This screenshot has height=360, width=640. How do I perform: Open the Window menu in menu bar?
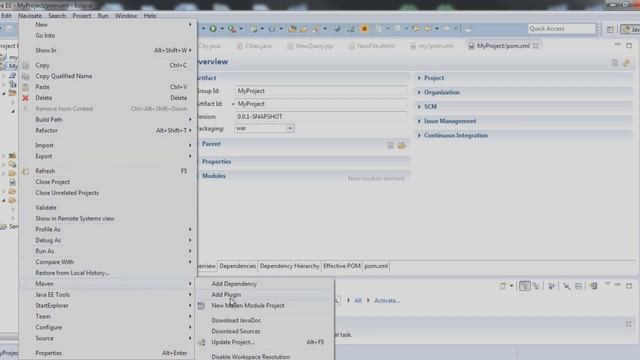(x=126, y=16)
